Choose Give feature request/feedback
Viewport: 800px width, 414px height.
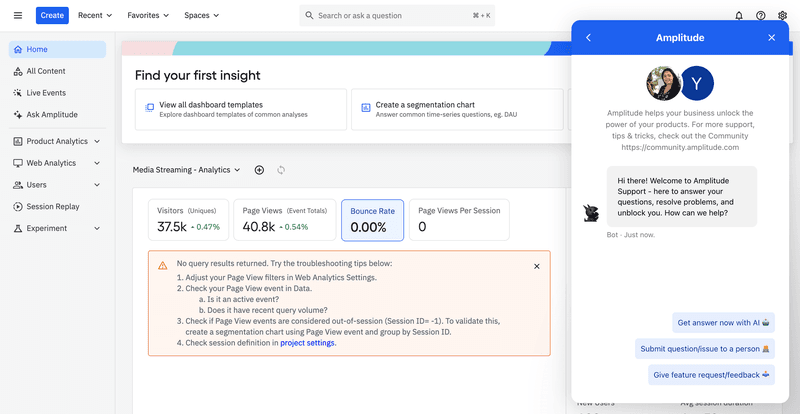click(x=711, y=375)
